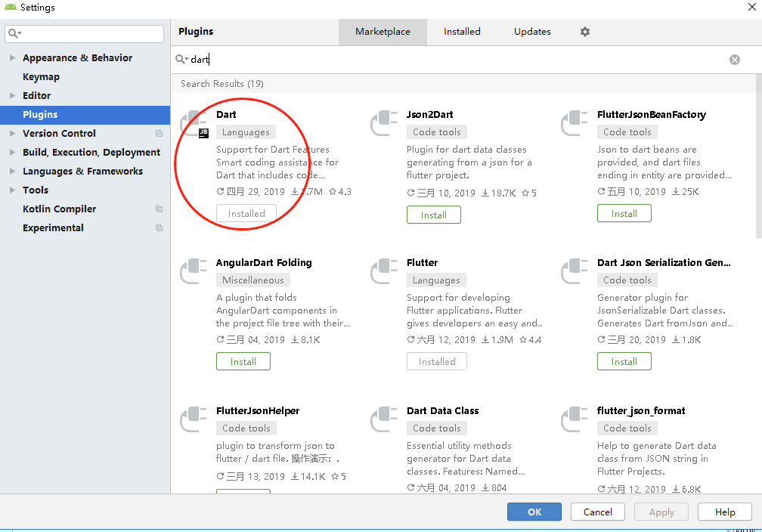Open Help for settings

coord(724,512)
